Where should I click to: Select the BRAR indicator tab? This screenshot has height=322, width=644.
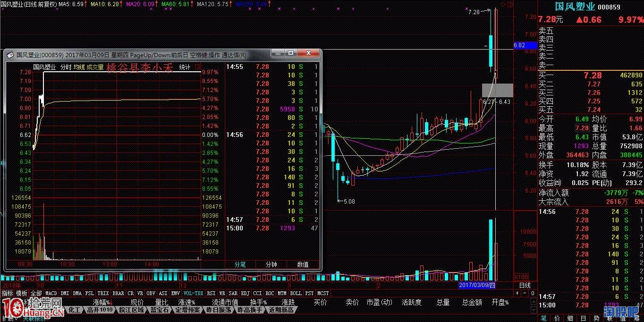(x=119, y=293)
